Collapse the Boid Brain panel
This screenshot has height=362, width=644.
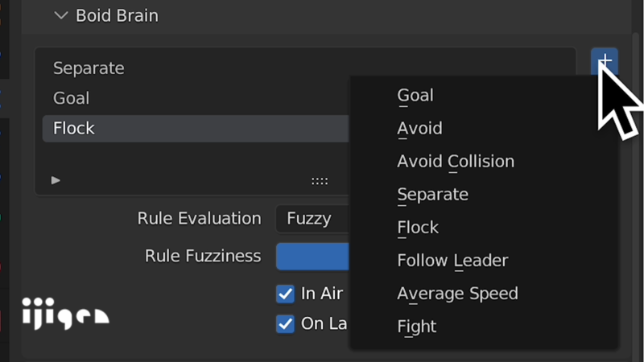tap(61, 15)
